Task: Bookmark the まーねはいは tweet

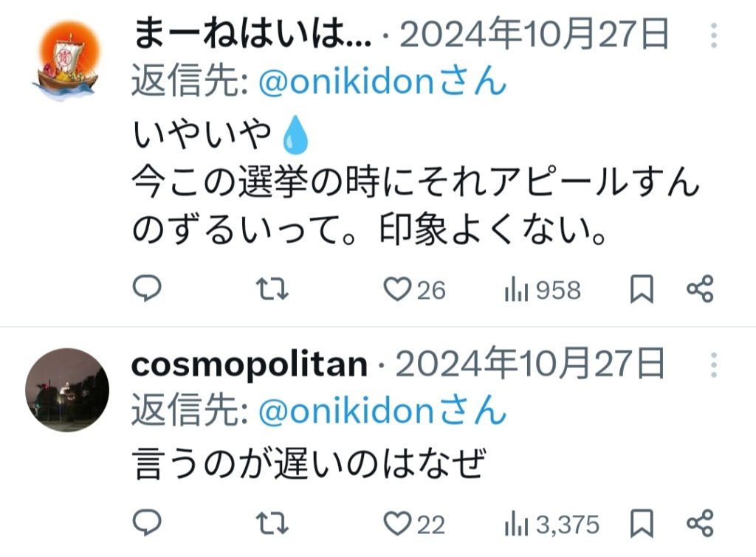Action: pyautogui.click(x=642, y=291)
